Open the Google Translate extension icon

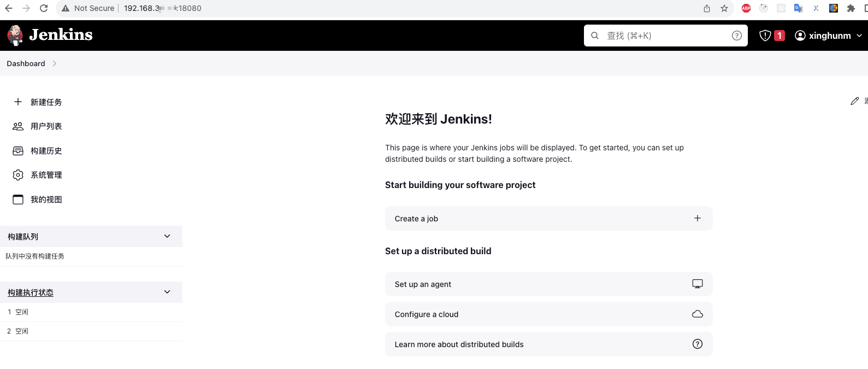click(799, 8)
